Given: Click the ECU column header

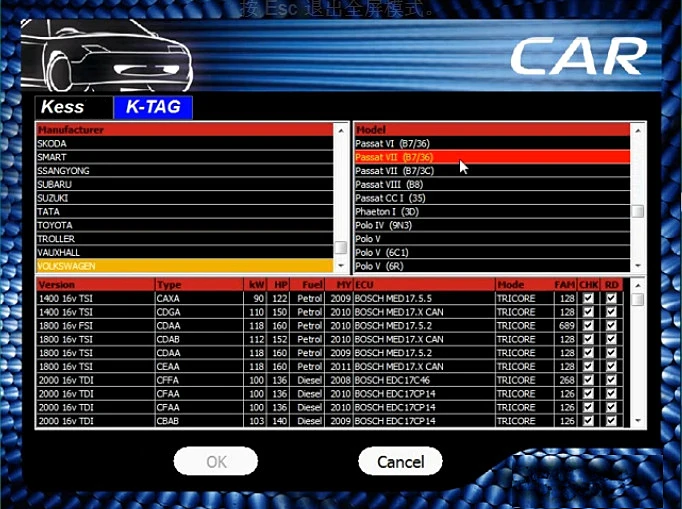Looking at the screenshot, I should click(x=424, y=285).
